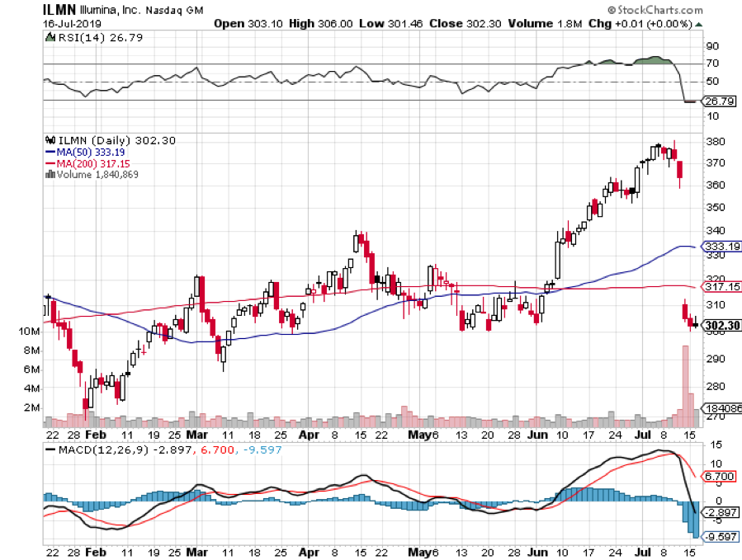Click the 'Illumina, Inc.' company name
The height and width of the screenshot is (560, 742).
111,10
